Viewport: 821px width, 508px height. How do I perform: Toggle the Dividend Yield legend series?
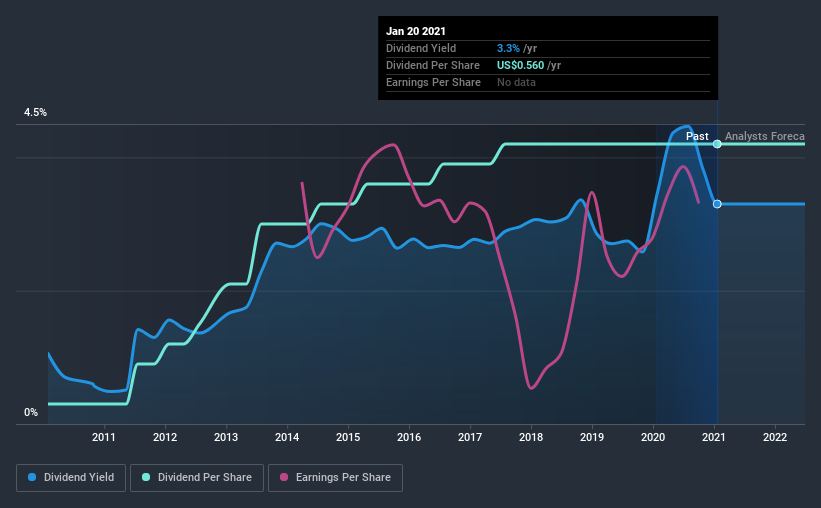pyautogui.click(x=71, y=478)
